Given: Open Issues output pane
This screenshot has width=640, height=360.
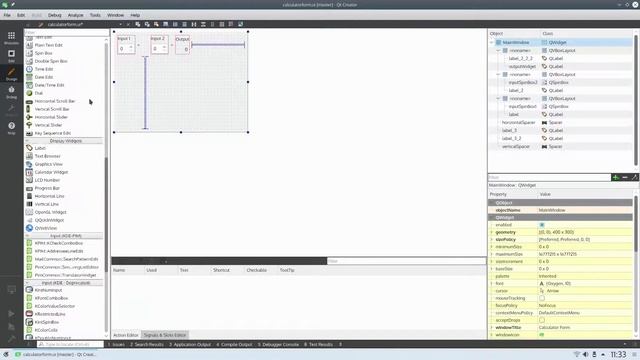Looking at the screenshot, I should [116, 344].
